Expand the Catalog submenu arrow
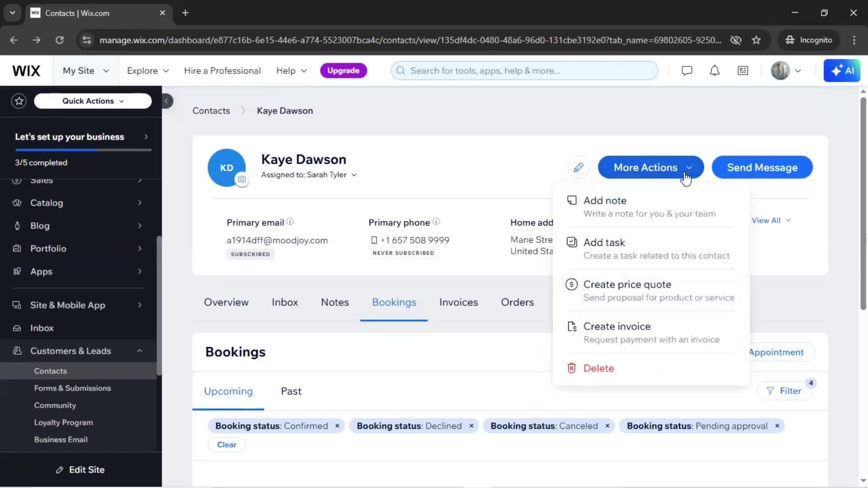Screen dimensions: 868x488 pos(140,203)
